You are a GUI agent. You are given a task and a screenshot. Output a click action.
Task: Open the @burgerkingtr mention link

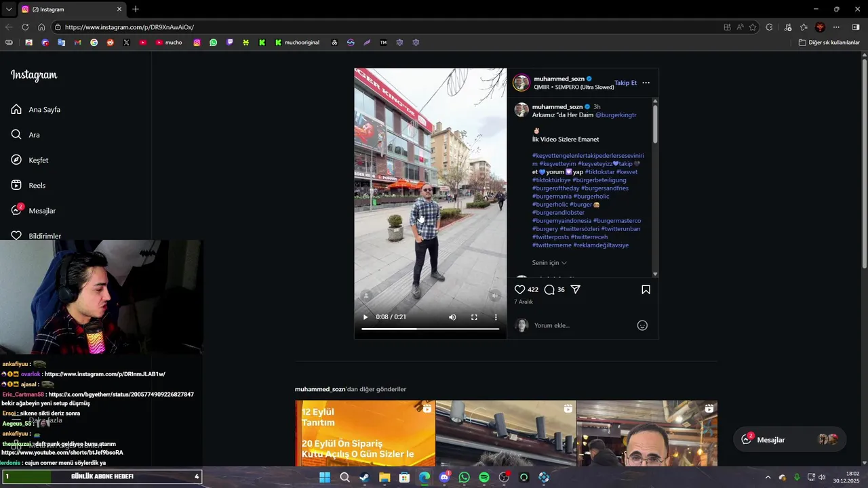click(616, 115)
